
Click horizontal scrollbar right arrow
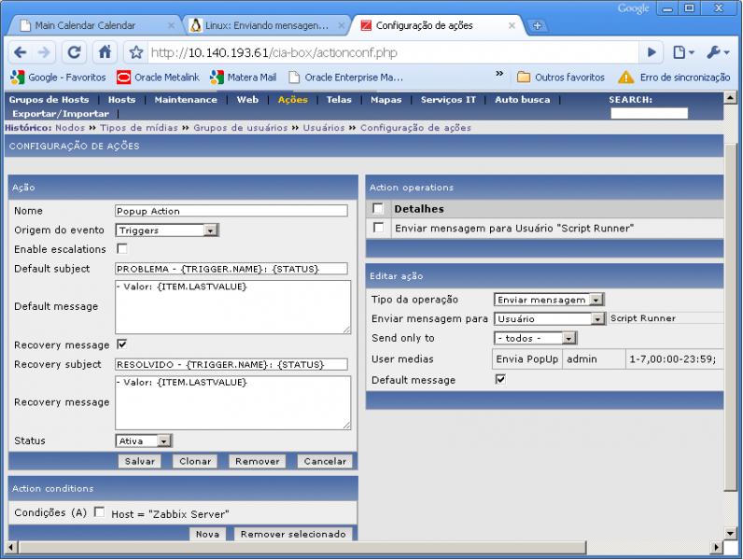click(x=717, y=548)
